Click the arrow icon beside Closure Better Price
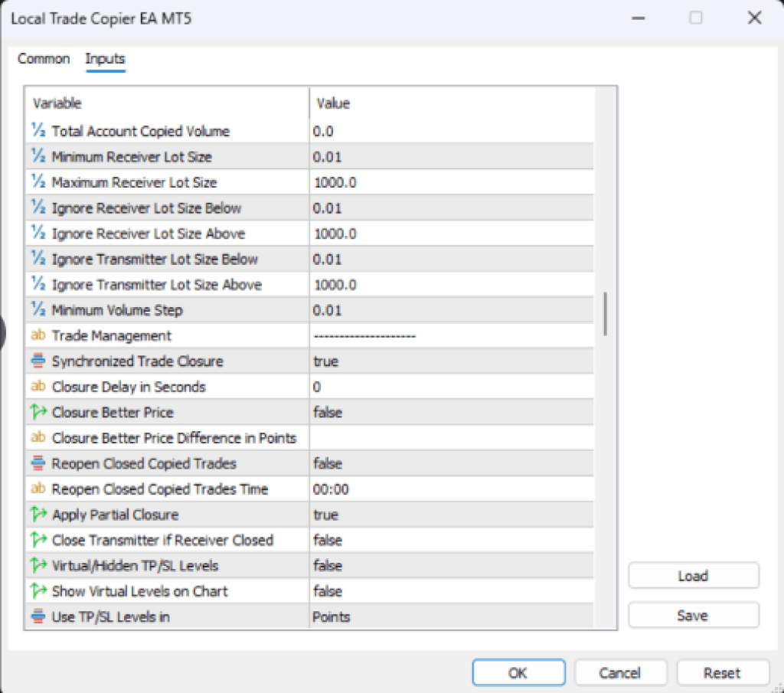 (x=38, y=412)
